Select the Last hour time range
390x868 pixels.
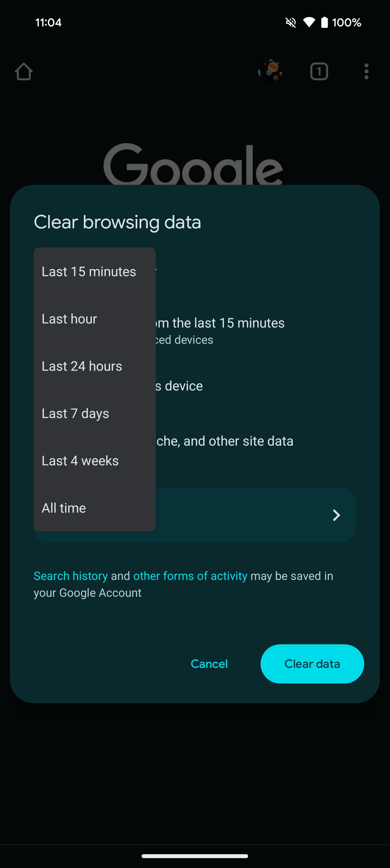pyautogui.click(x=69, y=319)
